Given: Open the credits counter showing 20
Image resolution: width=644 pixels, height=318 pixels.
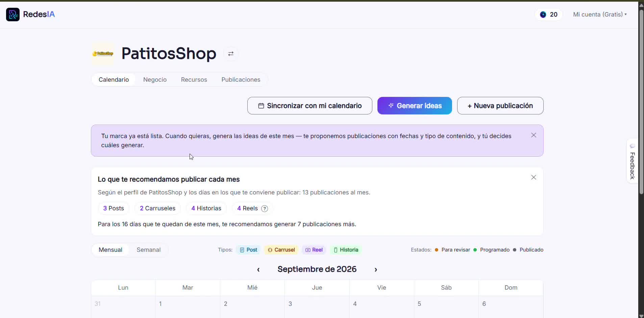Looking at the screenshot, I should [x=549, y=15].
